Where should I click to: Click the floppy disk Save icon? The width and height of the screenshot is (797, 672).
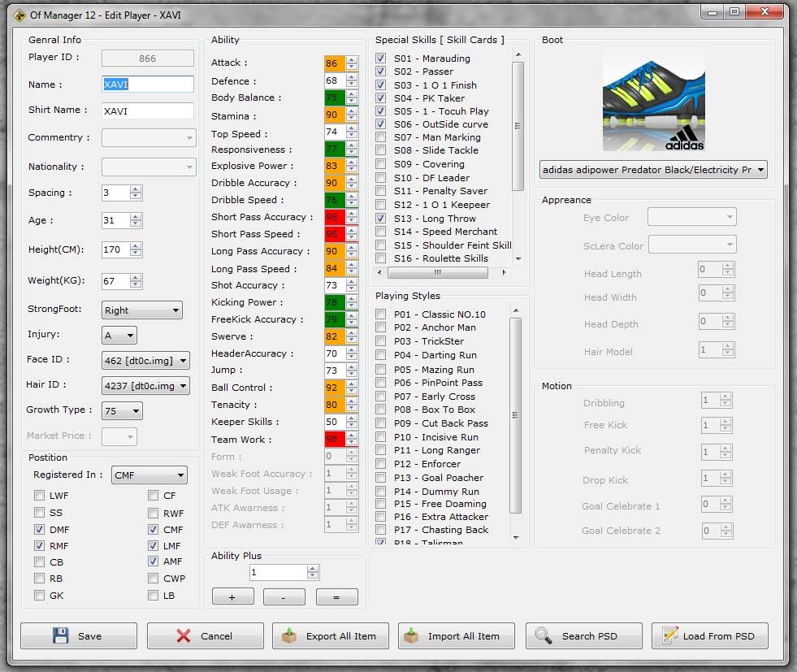click(x=60, y=636)
